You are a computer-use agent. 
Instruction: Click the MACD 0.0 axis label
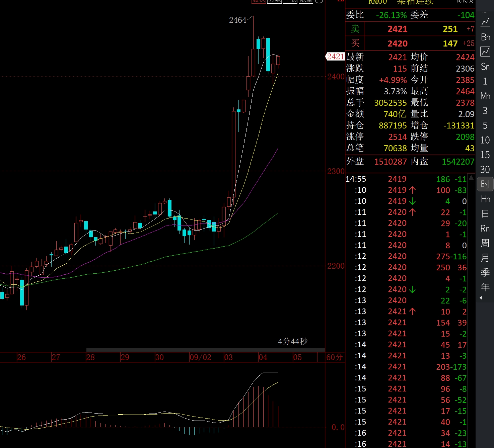click(x=338, y=427)
